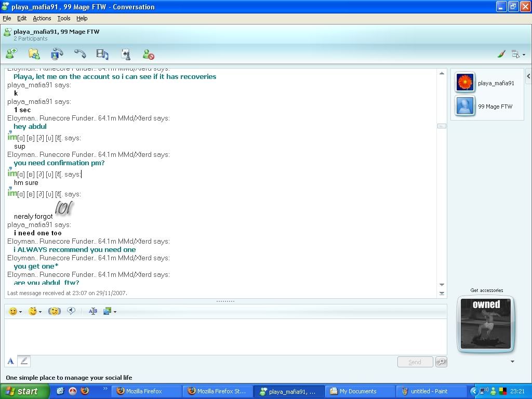Viewport: 532px width, 399px height.
Task: Collapse the participants panel with side arrow
Action: [528, 76]
